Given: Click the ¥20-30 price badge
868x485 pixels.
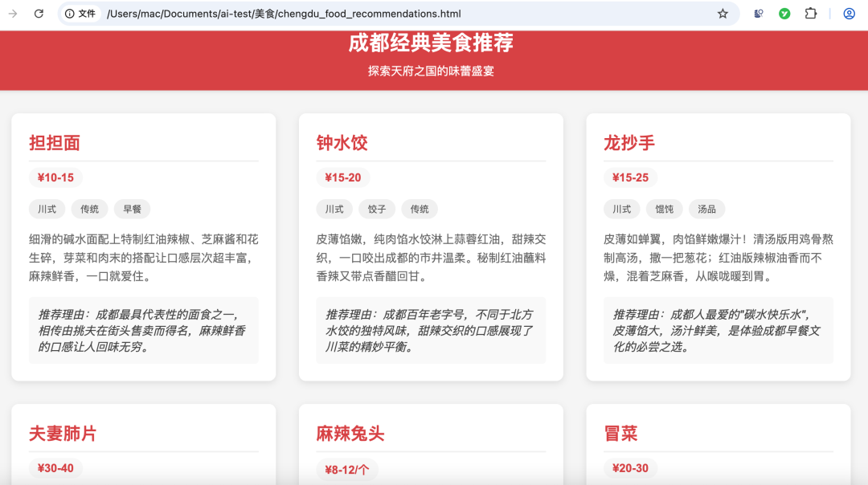Looking at the screenshot, I should click(630, 468).
